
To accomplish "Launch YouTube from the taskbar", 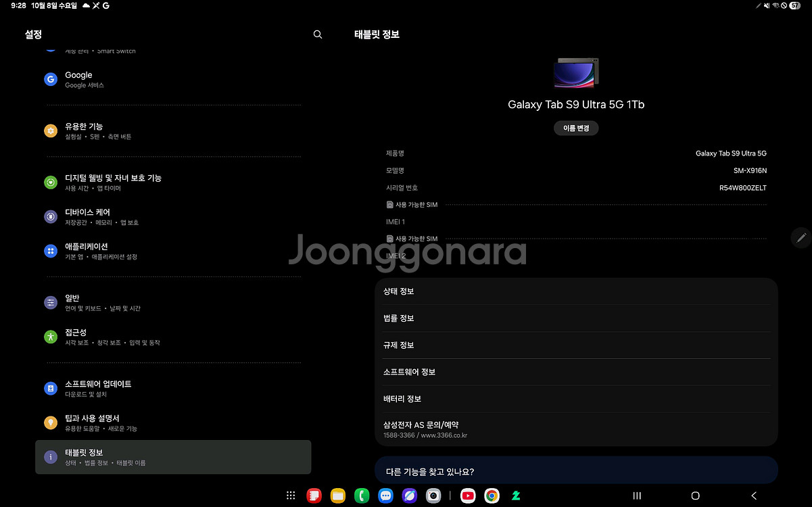I will tap(467, 496).
